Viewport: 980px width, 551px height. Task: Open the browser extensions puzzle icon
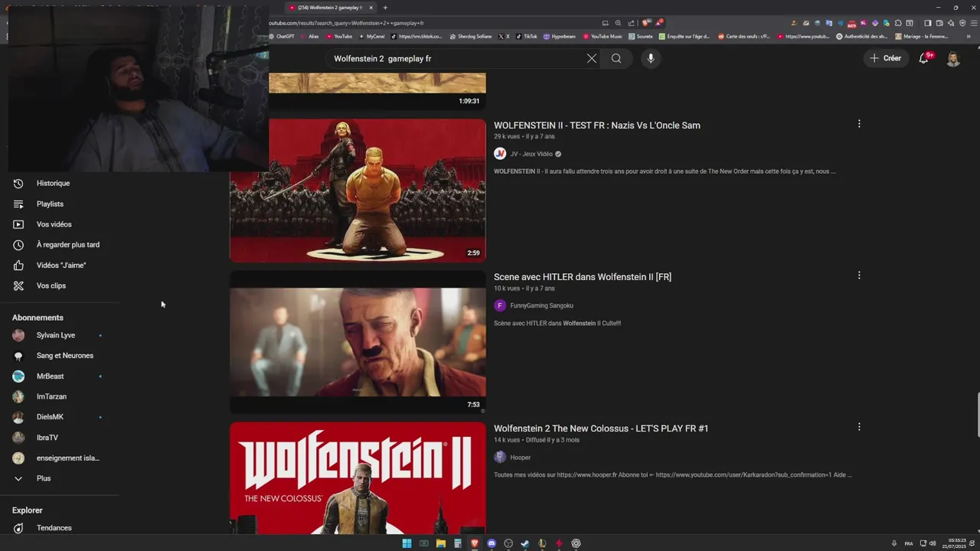(x=898, y=23)
